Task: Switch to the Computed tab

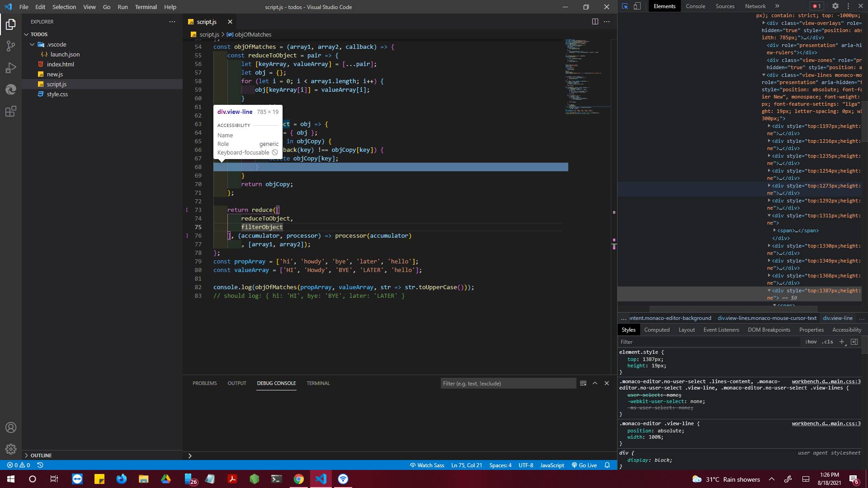Action: pyautogui.click(x=656, y=330)
